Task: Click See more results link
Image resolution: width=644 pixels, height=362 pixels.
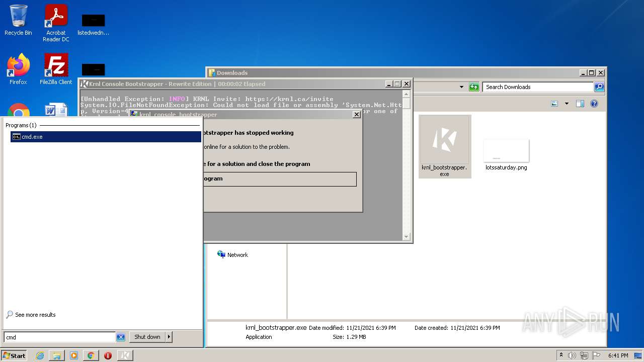Action: [x=35, y=315]
